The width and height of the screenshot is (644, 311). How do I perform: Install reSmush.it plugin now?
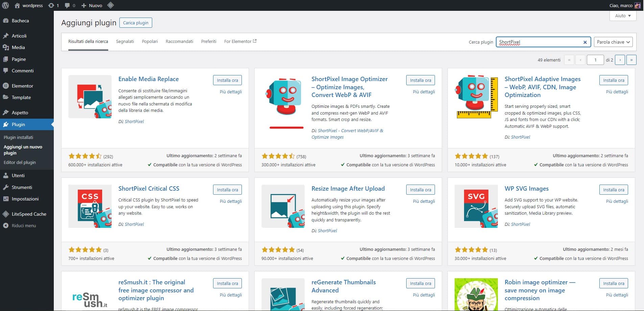[x=227, y=283]
